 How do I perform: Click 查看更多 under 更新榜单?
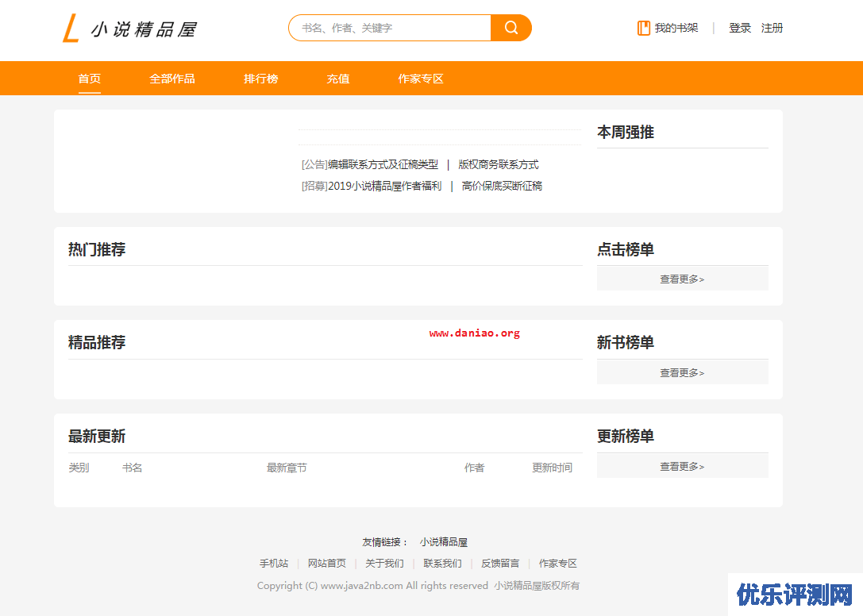(683, 466)
